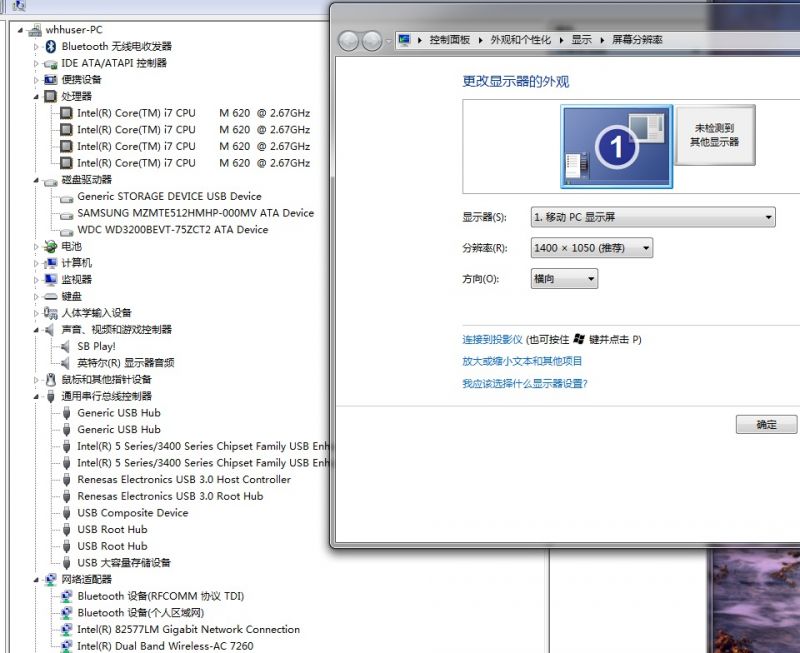This screenshot has width=800, height=653.
Task: Expand the Bluetooth 无线电收发器 node
Action: click(x=36, y=47)
